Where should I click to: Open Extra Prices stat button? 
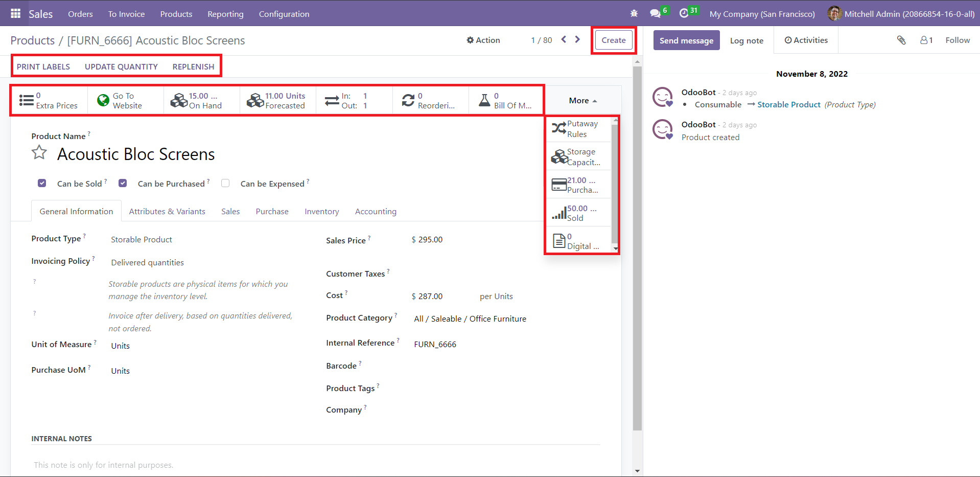point(50,101)
